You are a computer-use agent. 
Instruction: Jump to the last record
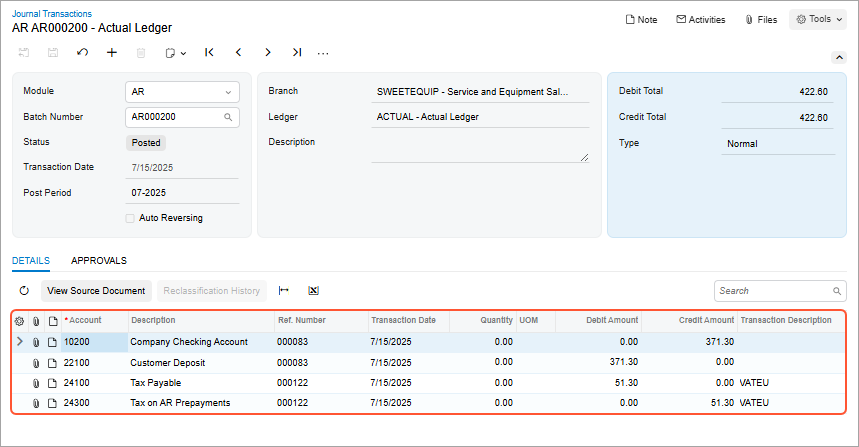(297, 52)
